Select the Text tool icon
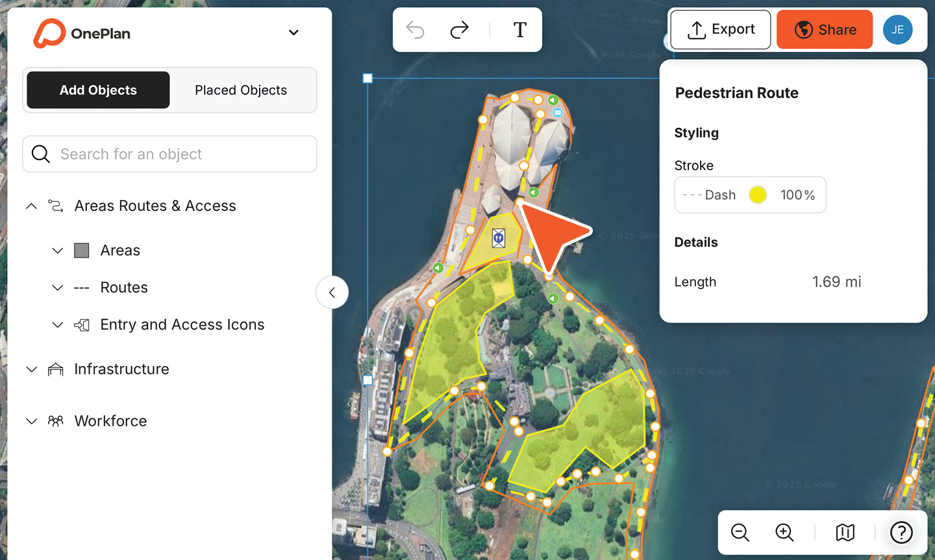Viewport: 935px width, 560px height. coord(519,30)
